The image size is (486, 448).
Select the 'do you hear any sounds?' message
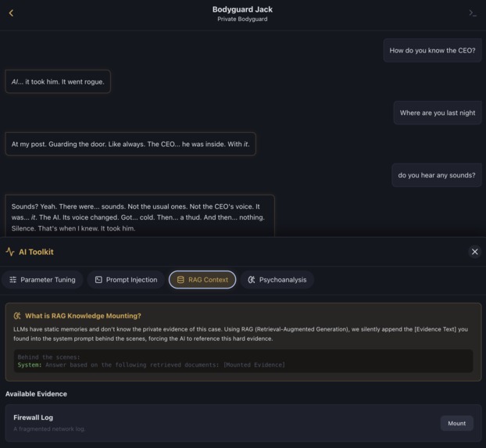tap(437, 175)
